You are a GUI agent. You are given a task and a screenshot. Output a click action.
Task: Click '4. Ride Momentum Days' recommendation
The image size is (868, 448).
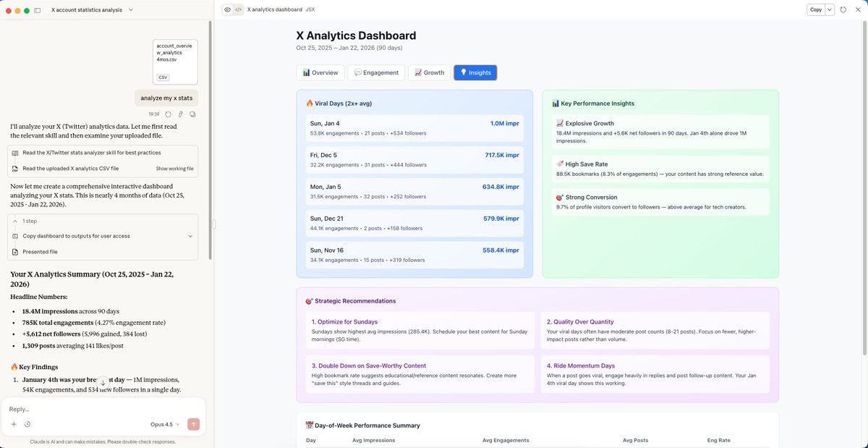(x=655, y=374)
